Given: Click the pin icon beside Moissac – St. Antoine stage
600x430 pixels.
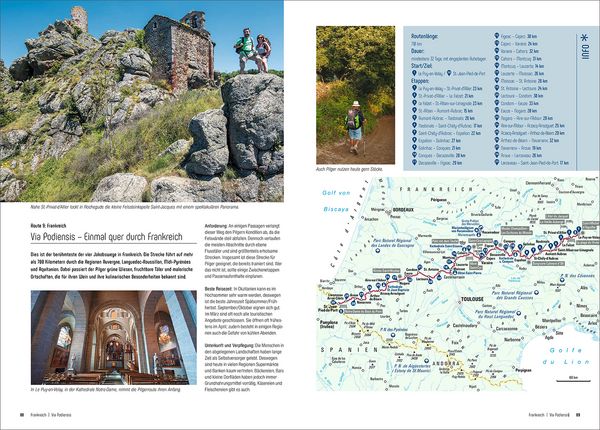Looking at the screenshot, I should point(497,80).
